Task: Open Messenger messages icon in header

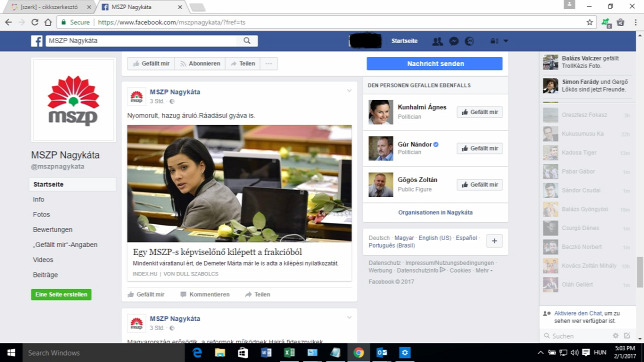Action: click(x=454, y=41)
